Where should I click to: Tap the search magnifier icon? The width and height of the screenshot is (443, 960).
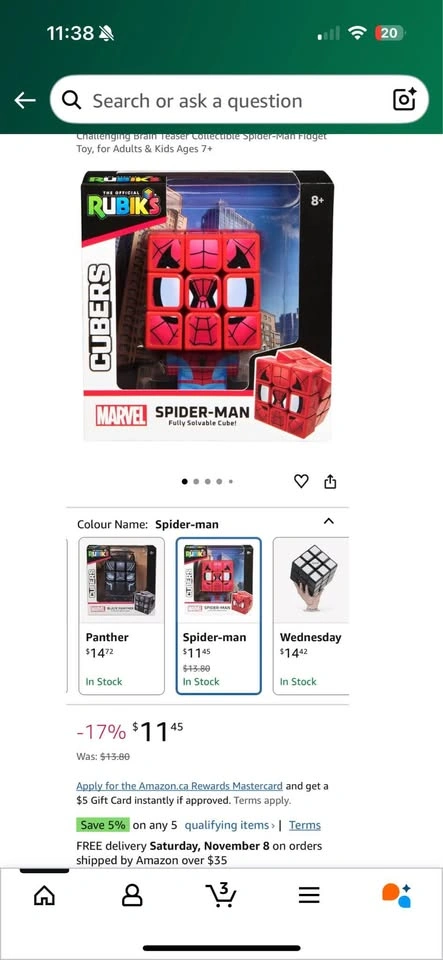point(72,100)
